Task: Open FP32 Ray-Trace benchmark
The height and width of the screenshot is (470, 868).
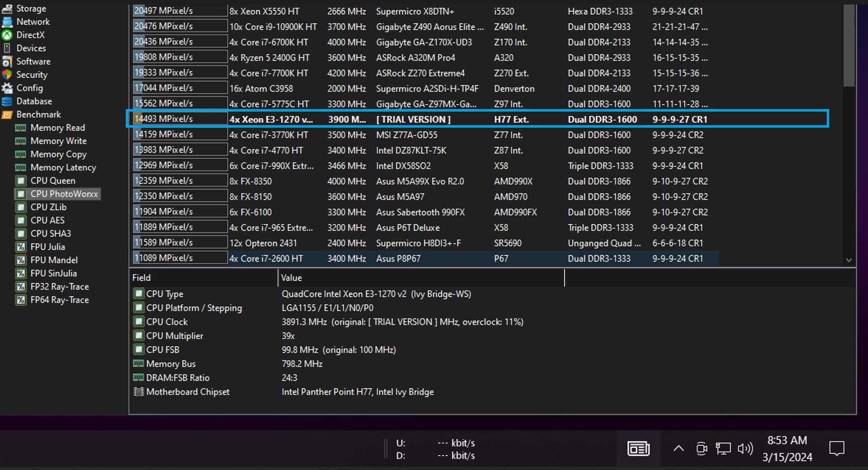Action: click(x=59, y=287)
